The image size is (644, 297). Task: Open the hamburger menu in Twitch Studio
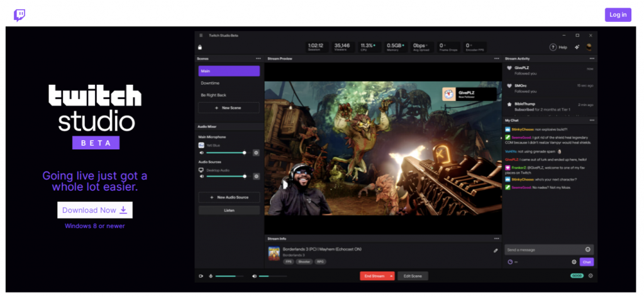pos(201,35)
